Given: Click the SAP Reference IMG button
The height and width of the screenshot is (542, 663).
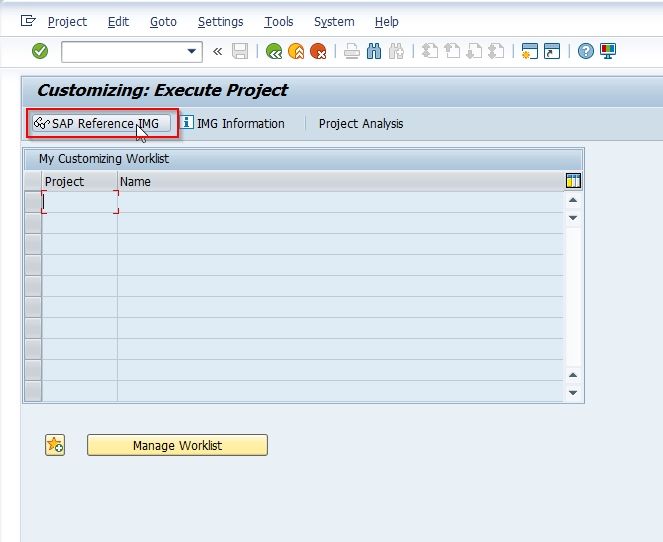Looking at the screenshot, I should pos(101,123).
